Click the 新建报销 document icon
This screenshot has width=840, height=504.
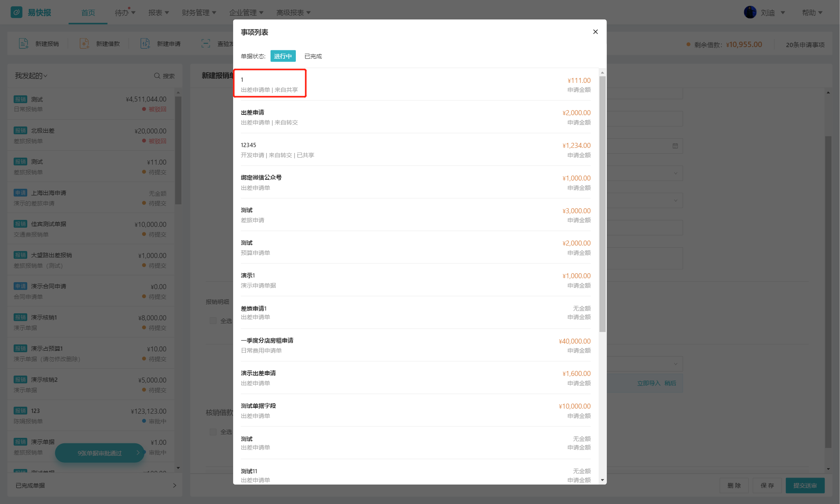[x=23, y=44]
